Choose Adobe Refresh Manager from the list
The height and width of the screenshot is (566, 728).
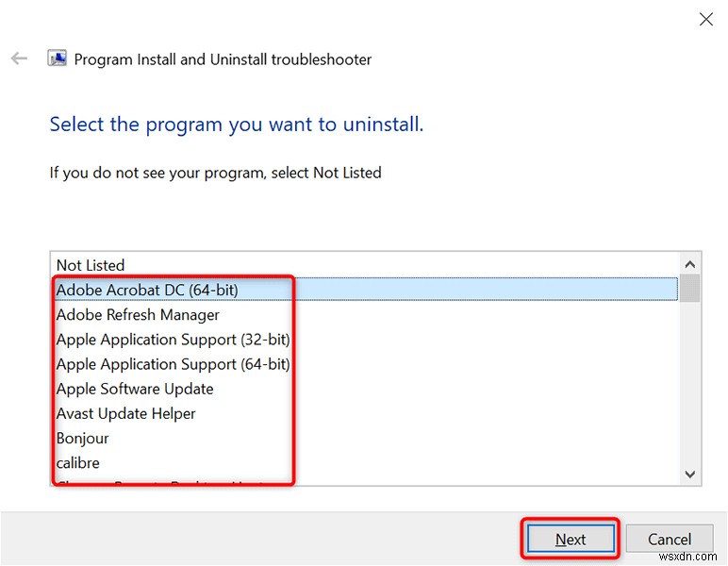(x=364, y=315)
